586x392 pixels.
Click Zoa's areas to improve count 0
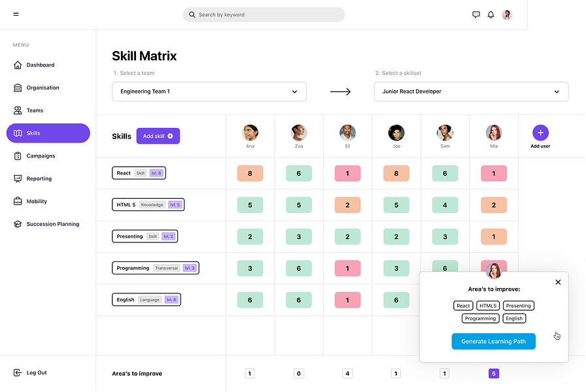click(299, 373)
